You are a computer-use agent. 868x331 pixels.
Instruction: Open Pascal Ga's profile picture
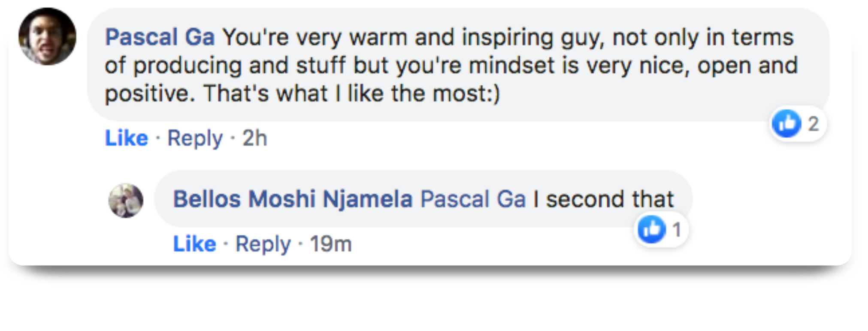click(47, 37)
